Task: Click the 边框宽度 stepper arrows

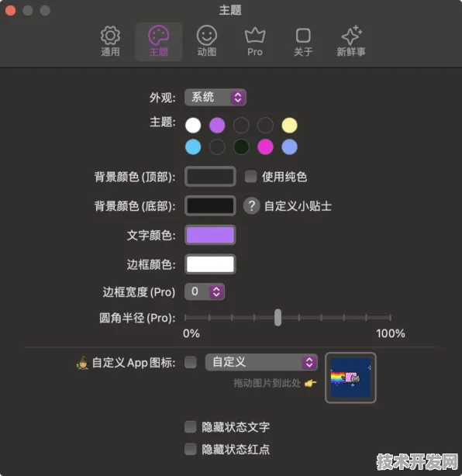Action: (x=216, y=291)
